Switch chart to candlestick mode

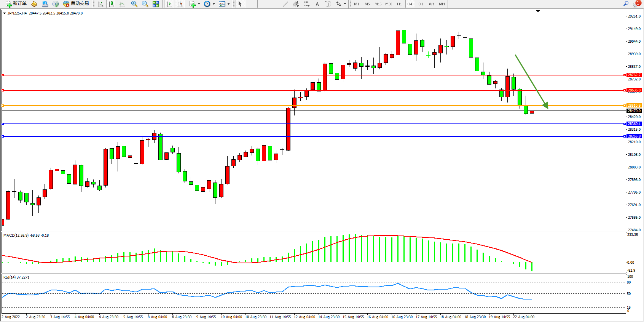click(x=111, y=4)
